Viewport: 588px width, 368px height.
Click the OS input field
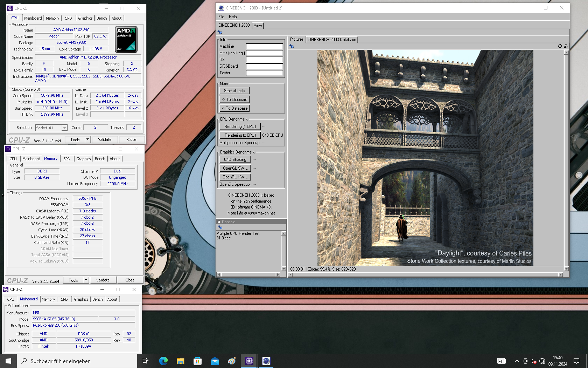264,60
